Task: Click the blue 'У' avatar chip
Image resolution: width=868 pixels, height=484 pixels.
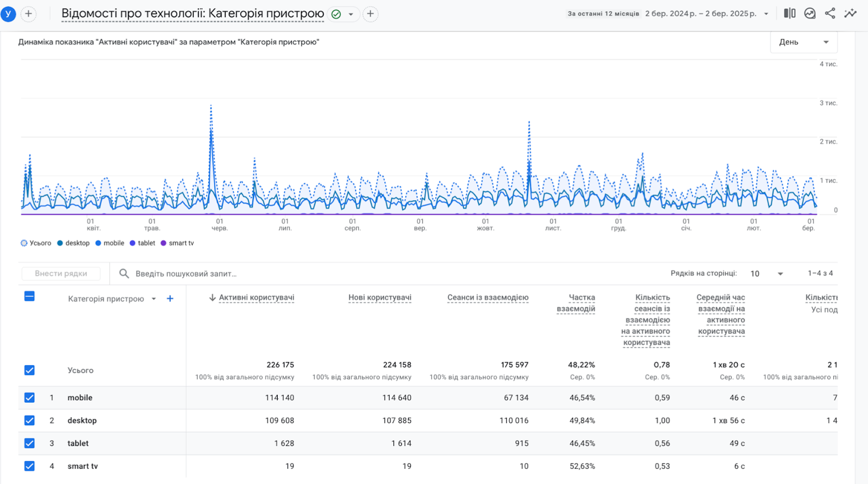Action: tap(8, 14)
